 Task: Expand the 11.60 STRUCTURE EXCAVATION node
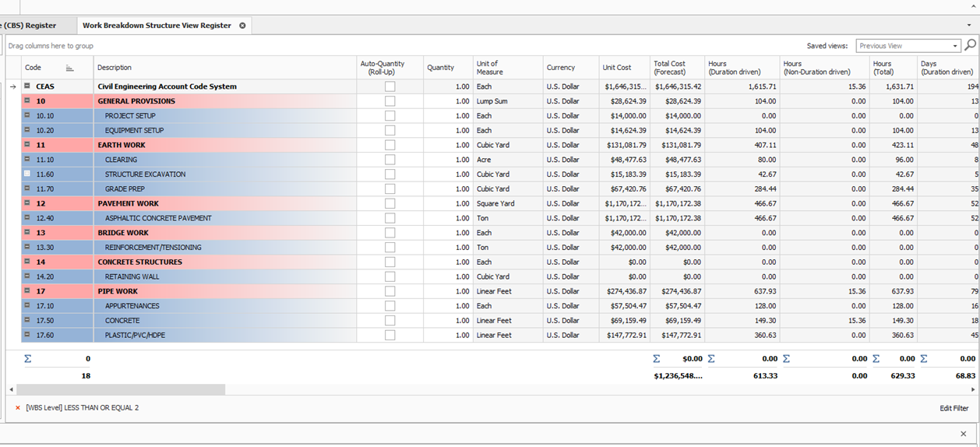point(27,174)
